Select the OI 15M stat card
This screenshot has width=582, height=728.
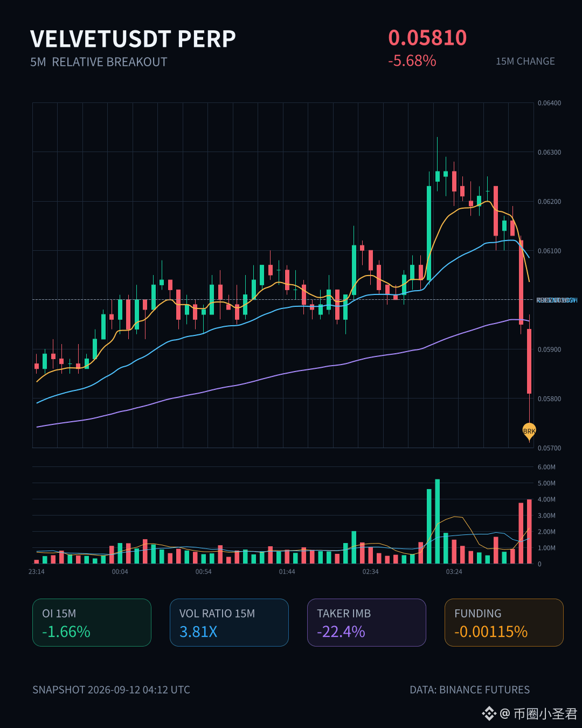[92, 622]
